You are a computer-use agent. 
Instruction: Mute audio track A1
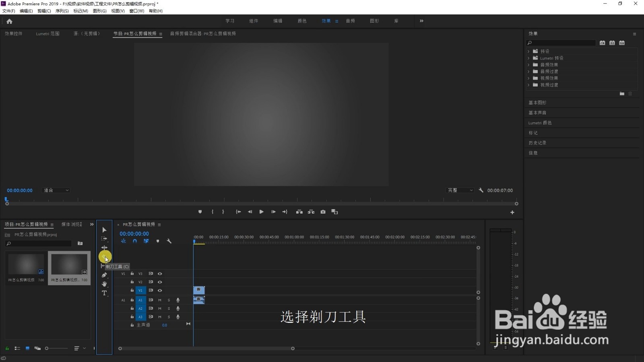coord(159,300)
